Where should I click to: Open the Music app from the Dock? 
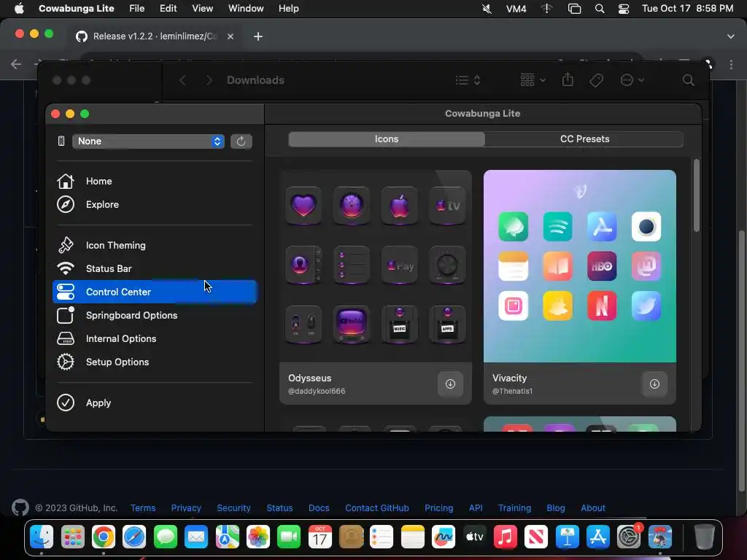505,537
